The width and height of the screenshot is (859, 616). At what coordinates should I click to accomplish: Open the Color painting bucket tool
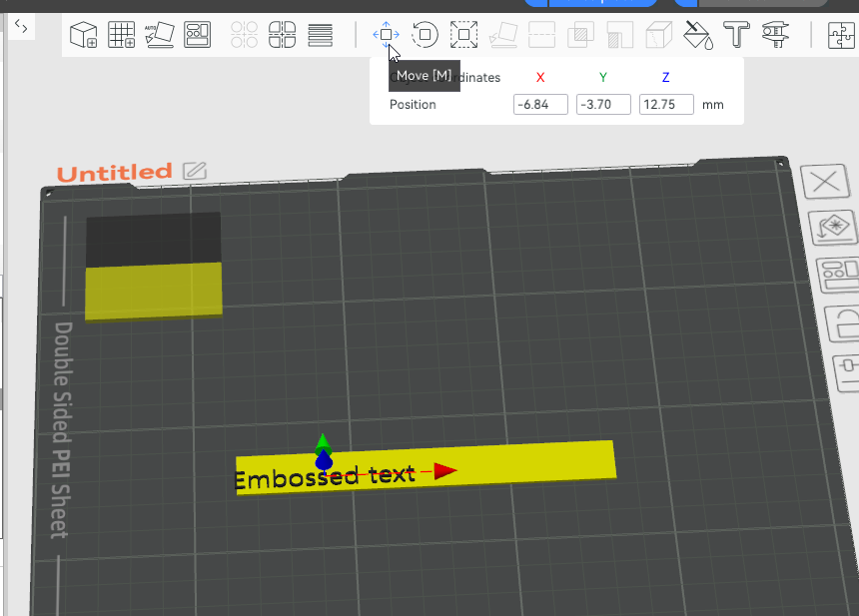[698, 35]
